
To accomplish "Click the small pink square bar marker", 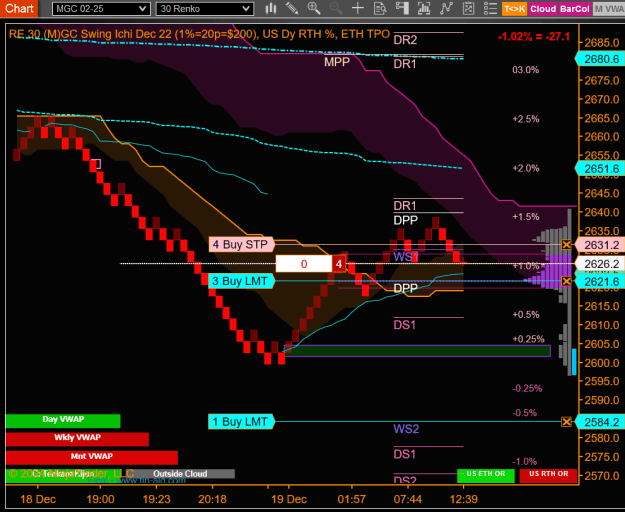I will 96,164.
